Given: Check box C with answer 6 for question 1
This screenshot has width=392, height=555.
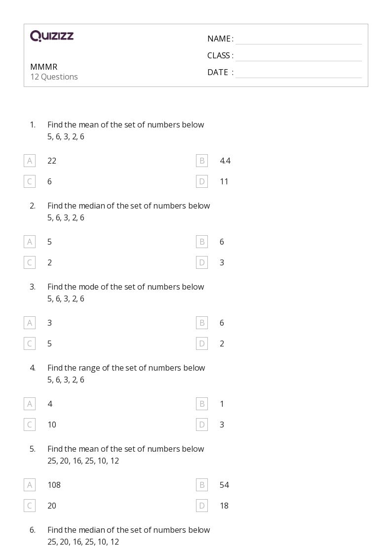Looking at the screenshot, I should 30,181.
